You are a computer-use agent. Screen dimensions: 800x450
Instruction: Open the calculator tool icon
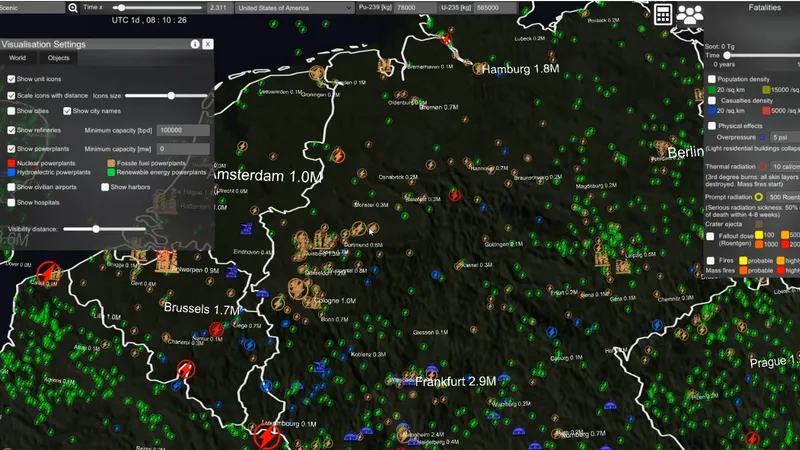[661, 13]
